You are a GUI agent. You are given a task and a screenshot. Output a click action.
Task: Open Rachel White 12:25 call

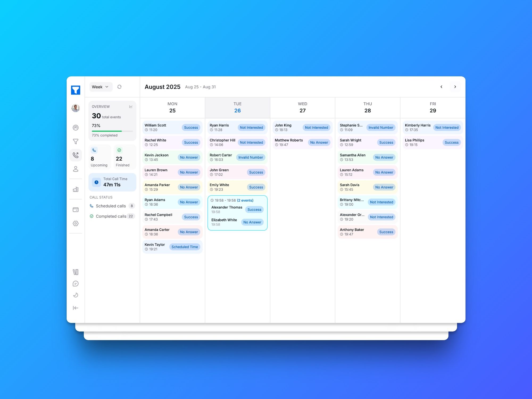[x=172, y=142]
